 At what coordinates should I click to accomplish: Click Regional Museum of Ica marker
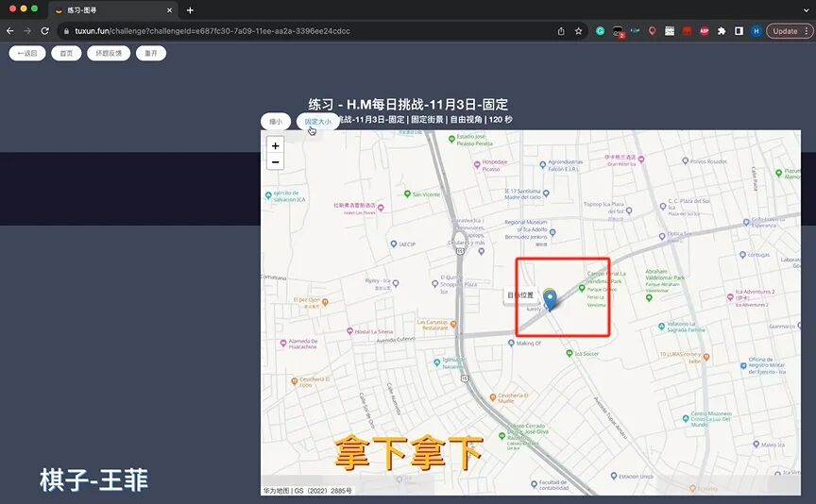tap(552, 232)
